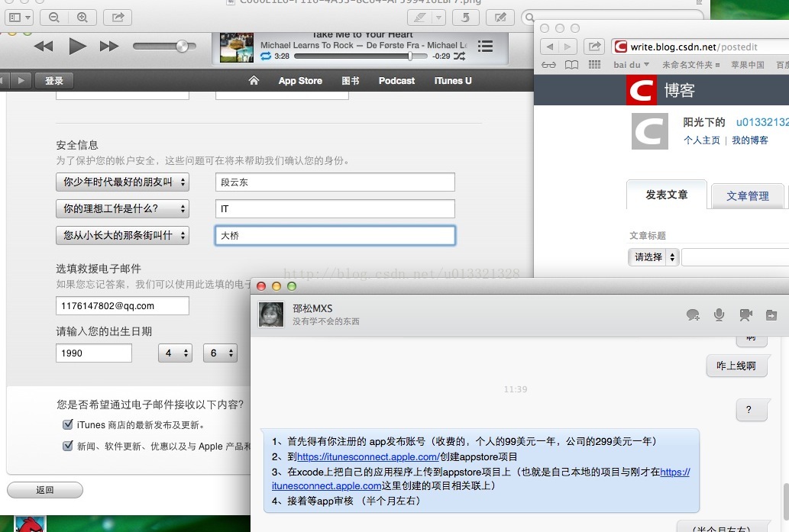Image resolution: width=789 pixels, height=532 pixels.
Task: Start a video call in the chat
Action: pyautogui.click(x=745, y=314)
